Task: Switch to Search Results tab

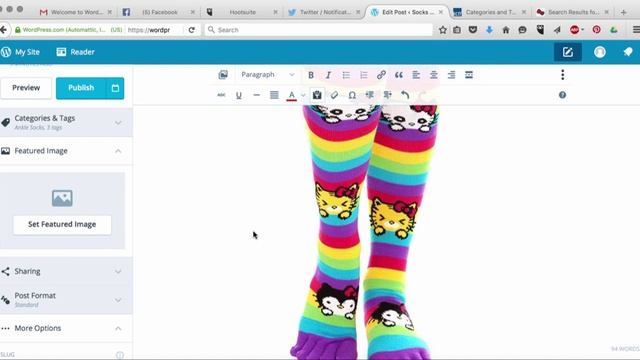Action: (573, 12)
